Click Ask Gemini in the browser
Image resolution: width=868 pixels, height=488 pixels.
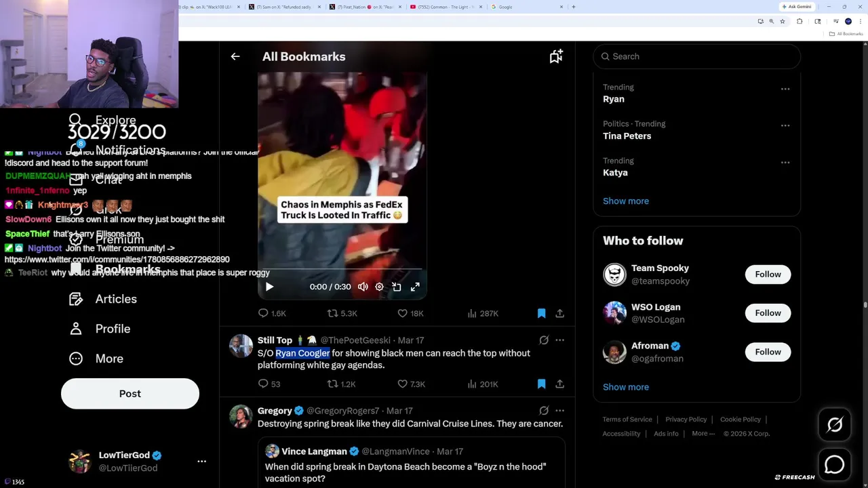(x=796, y=7)
